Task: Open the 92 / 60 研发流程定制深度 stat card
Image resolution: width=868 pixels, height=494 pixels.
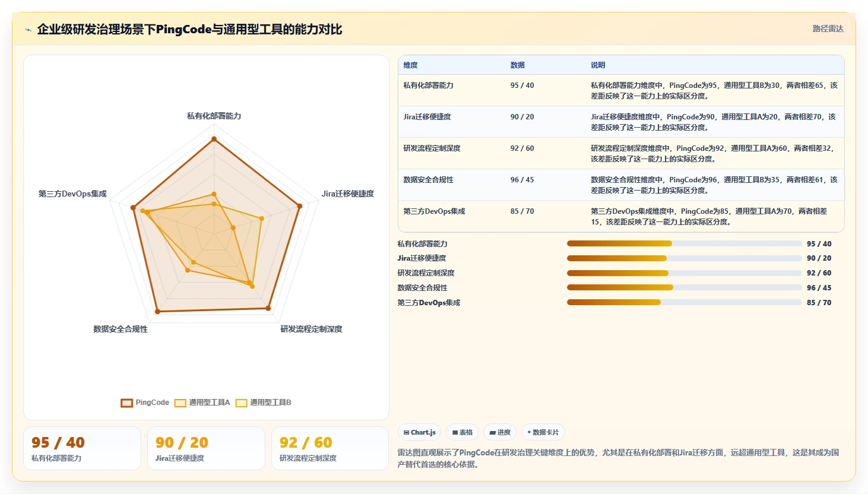Action: (x=330, y=448)
